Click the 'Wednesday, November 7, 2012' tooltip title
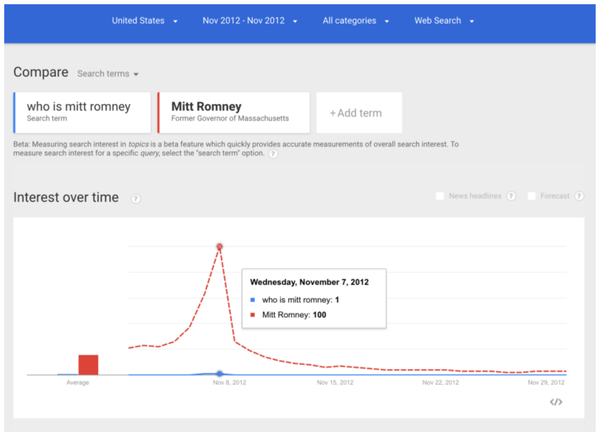Viewport: 600px width, 438px height. (309, 282)
